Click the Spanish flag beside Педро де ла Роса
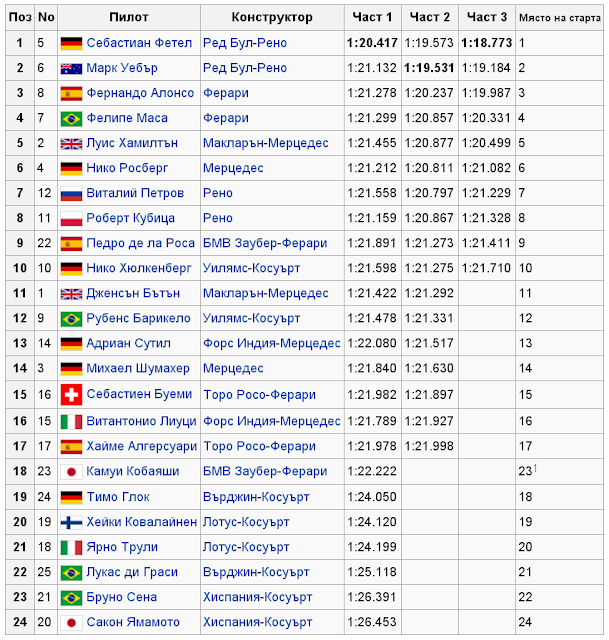The image size is (609, 640). click(x=71, y=244)
